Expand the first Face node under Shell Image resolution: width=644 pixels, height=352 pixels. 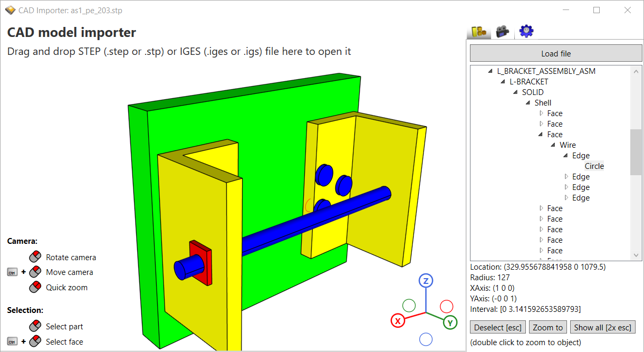(x=542, y=113)
